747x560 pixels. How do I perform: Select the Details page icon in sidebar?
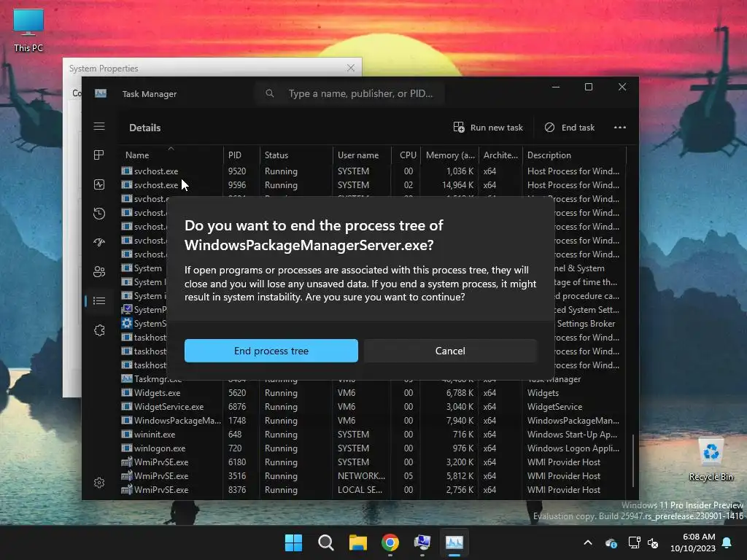tap(99, 300)
